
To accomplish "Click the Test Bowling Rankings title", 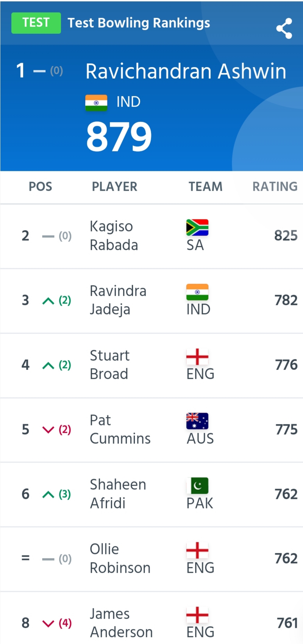I will [139, 23].
